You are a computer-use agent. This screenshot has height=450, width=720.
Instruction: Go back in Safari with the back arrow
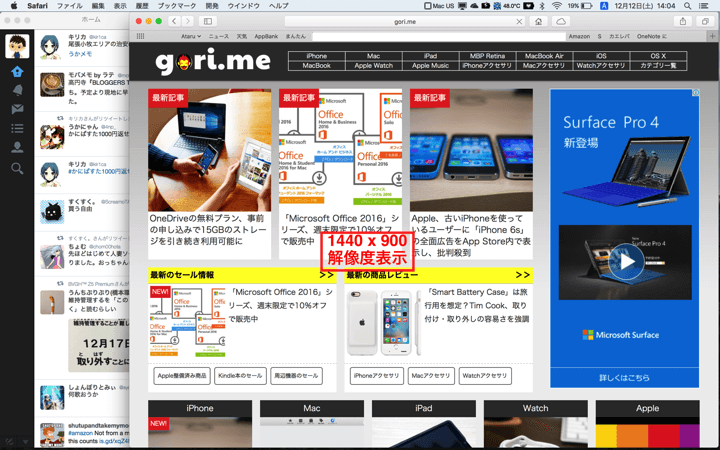174,21
